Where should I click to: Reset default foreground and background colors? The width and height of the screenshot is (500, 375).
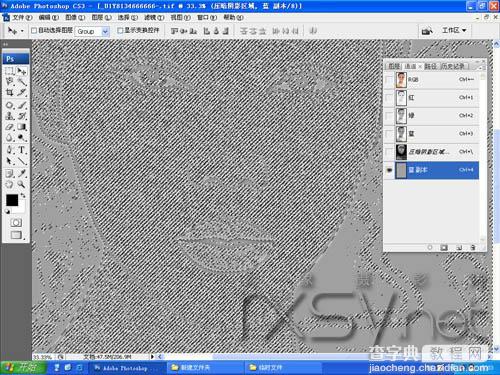[7, 211]
